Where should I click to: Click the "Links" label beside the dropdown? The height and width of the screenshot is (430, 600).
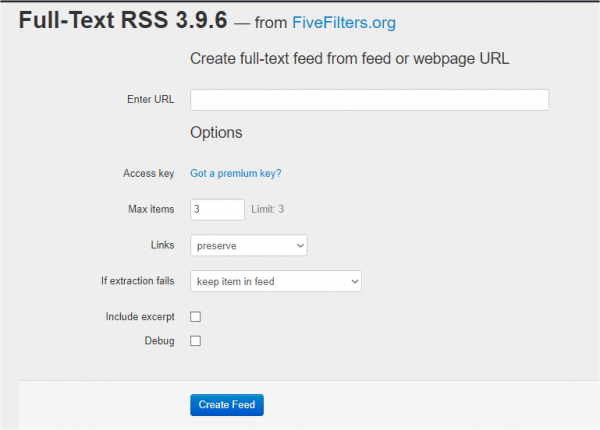click(161, 245)
